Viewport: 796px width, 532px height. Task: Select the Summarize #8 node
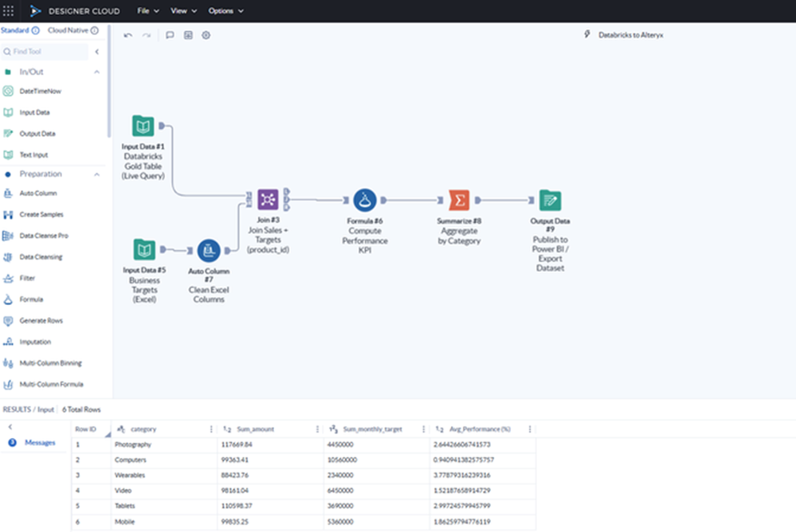[x=459, y=200]
